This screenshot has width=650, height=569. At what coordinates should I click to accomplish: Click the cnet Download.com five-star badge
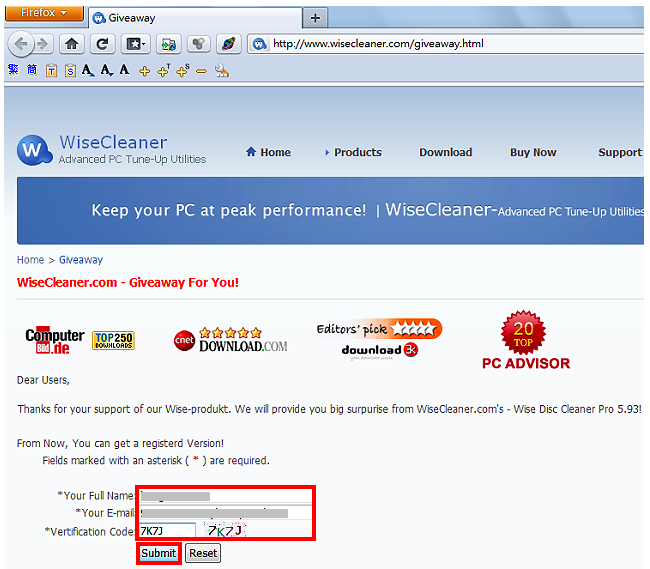pos(230,339)
